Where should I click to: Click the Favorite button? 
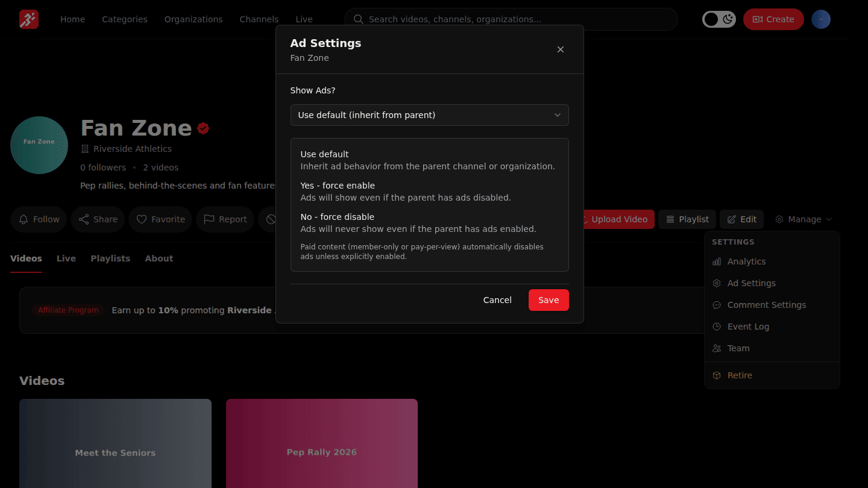pos(160,219)
